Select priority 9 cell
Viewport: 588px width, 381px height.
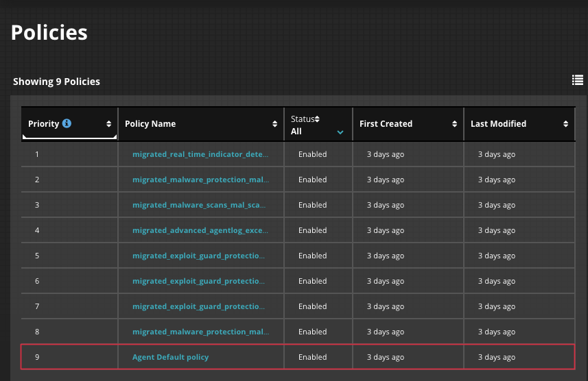69,358
